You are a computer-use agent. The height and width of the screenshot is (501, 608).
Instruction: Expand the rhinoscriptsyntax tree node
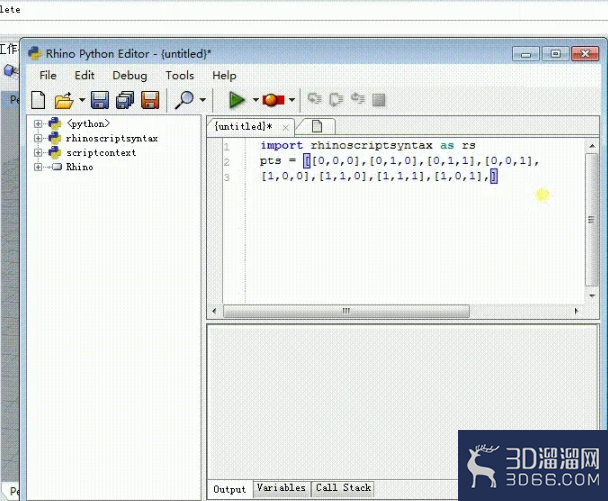(x=38, y=138)
